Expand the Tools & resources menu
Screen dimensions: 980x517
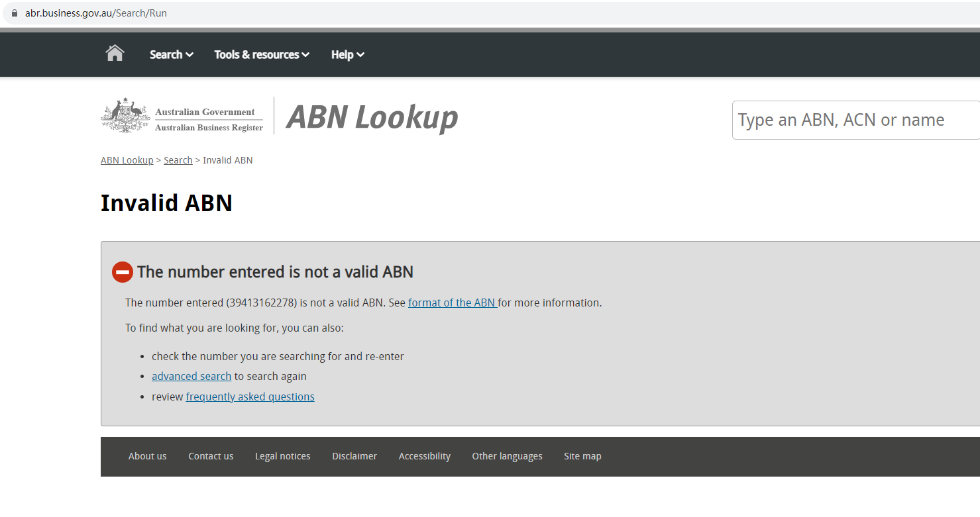(262, 54)
